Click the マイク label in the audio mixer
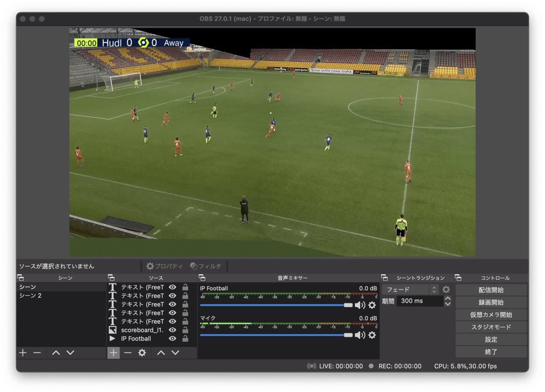 (208, 318)
